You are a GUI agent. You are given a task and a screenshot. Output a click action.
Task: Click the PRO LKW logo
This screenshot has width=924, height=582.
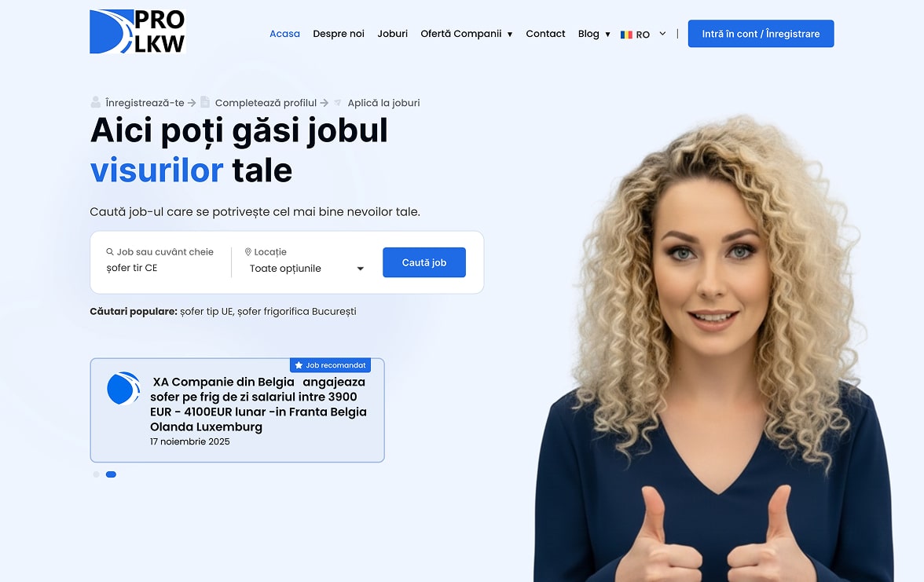point(137,31)
